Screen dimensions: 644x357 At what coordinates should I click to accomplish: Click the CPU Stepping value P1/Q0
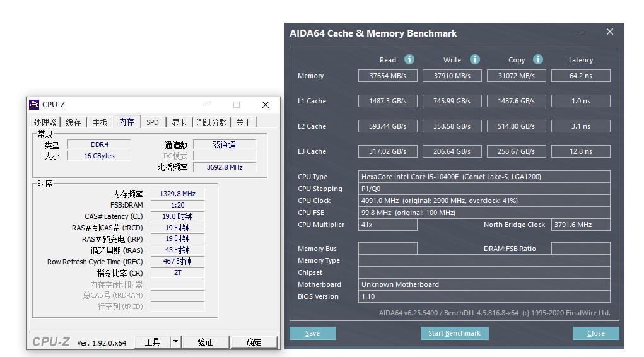(484, 189)
